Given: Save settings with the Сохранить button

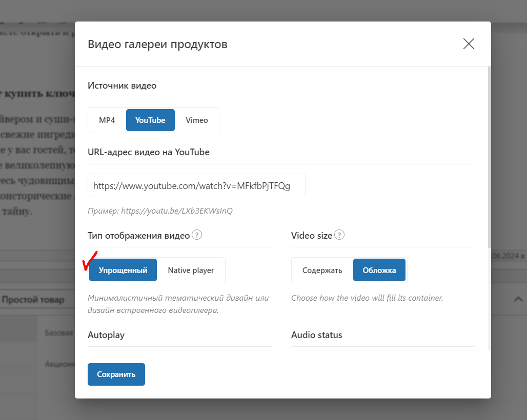Looking at the screenshot, I should [x=116, y=374].
